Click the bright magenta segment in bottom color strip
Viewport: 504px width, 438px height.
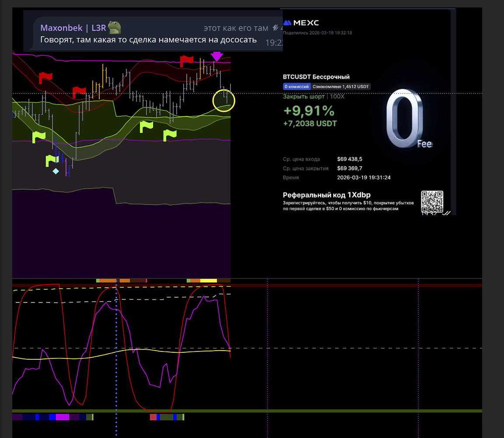pyautogui.click(x=62, y=417)
